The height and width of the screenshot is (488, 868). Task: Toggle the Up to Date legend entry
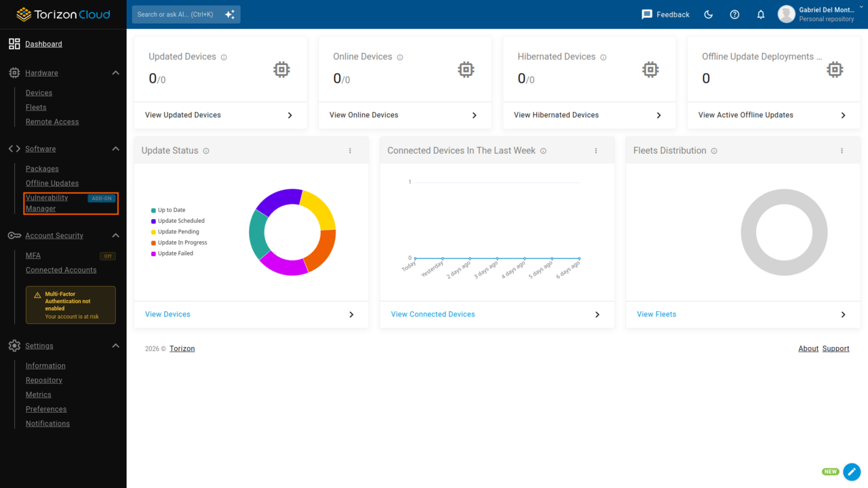(168, 210)
